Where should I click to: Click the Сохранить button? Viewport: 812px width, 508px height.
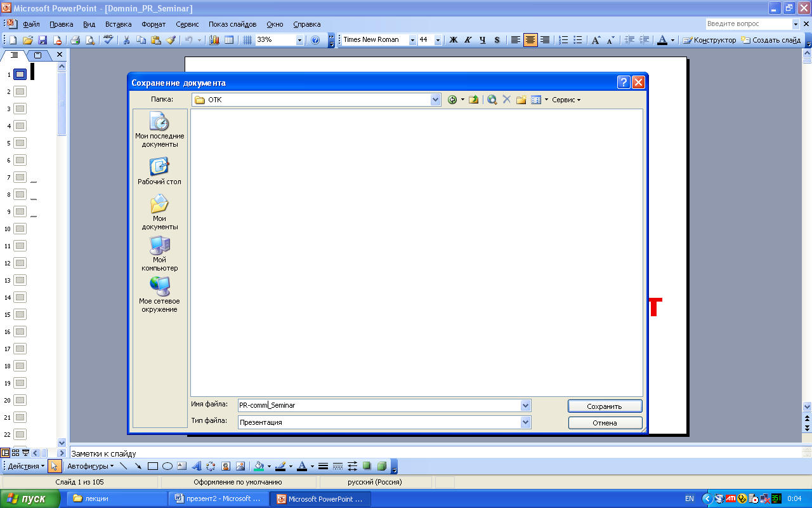[605, 406]
